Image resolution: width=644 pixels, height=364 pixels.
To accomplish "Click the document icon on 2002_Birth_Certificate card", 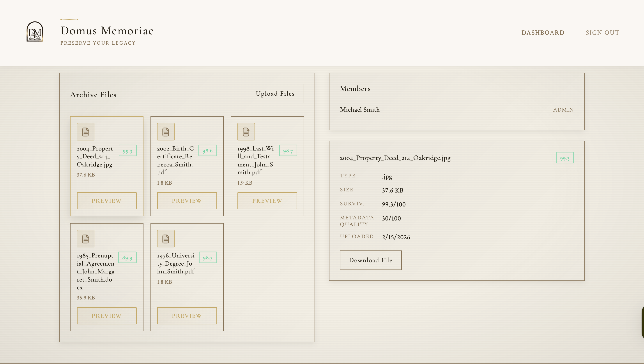I will coord(165,131).
